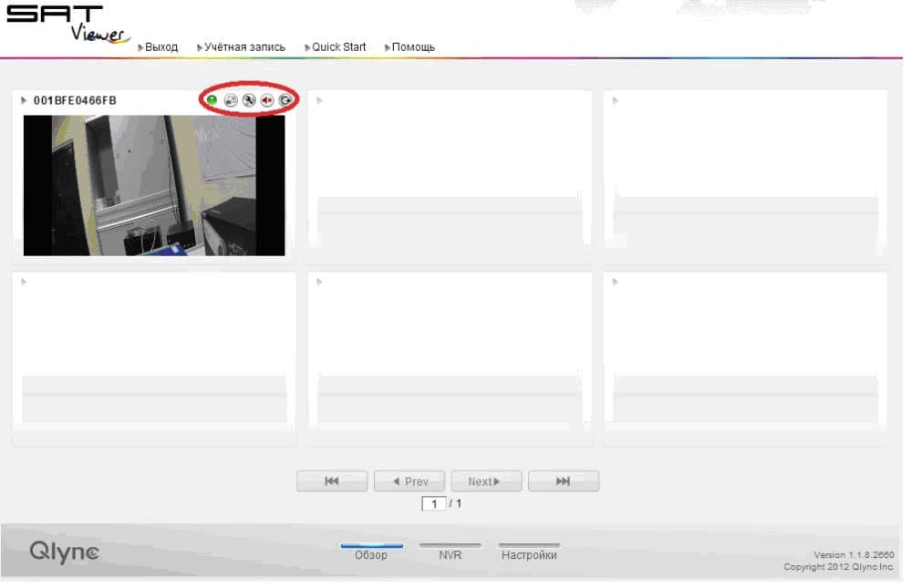Toggle the red mute speaker icon

pyautogui.click(x=266, y=100)
